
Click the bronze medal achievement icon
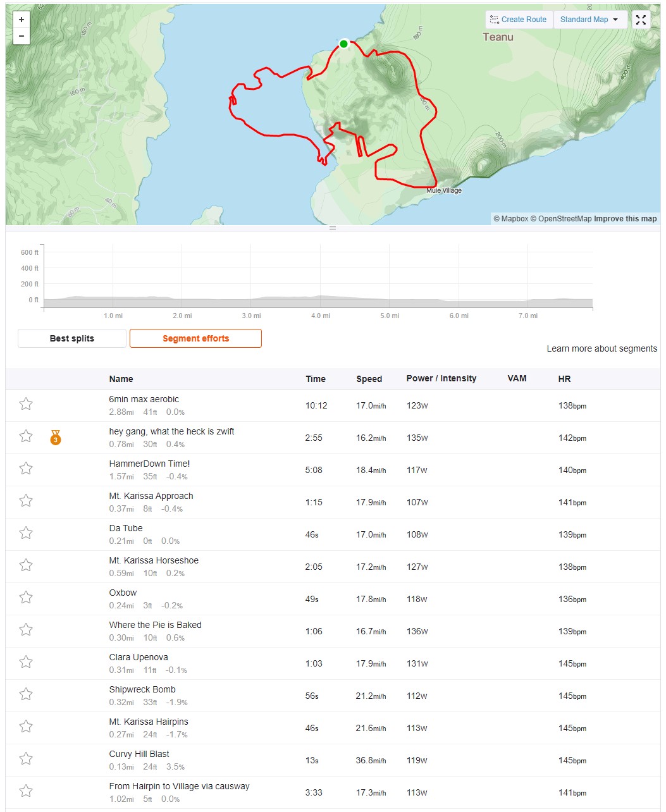[x=56, y=437]
